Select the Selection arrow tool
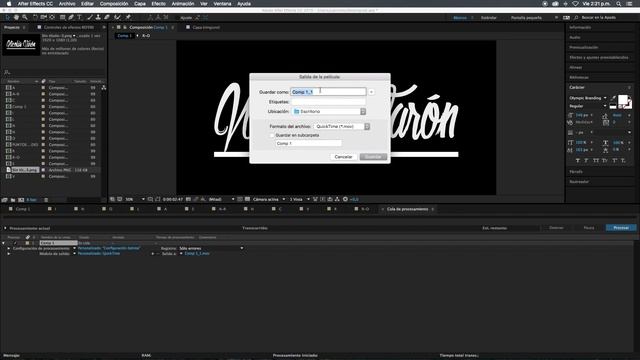Viewport: 640px width, 360px height. coord(8,18)
